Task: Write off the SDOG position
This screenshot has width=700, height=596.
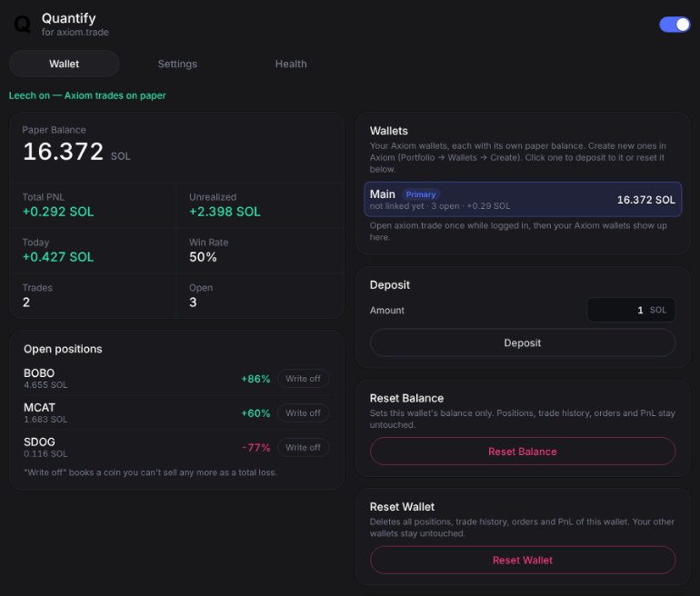Action: click(x=303, y=447)
